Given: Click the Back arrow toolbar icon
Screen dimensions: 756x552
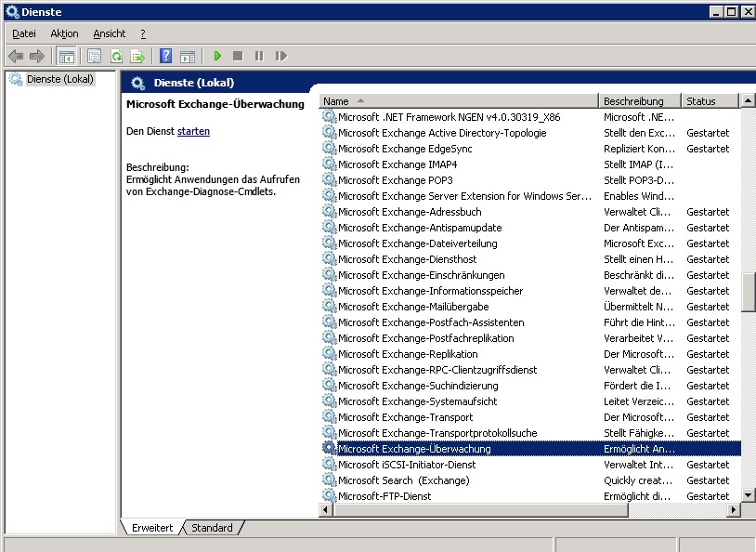Looking at the screenshot, I should coord(16,57).
